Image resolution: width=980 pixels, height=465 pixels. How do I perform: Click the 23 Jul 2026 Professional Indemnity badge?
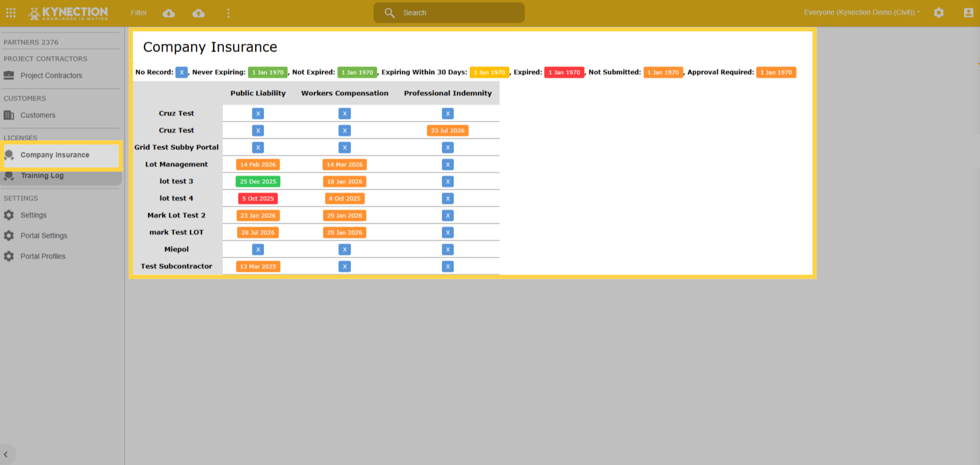click(448, 131)
